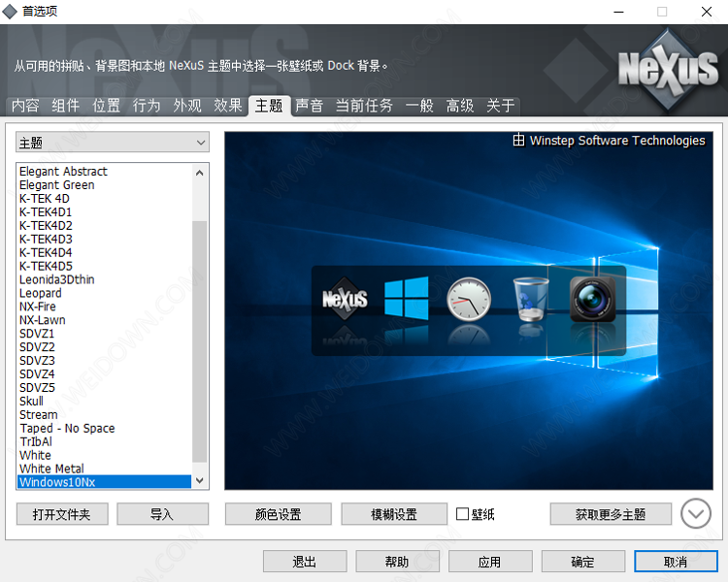Select the Leopard theme
Screen dimensions: 728x582
coord(104,293)
